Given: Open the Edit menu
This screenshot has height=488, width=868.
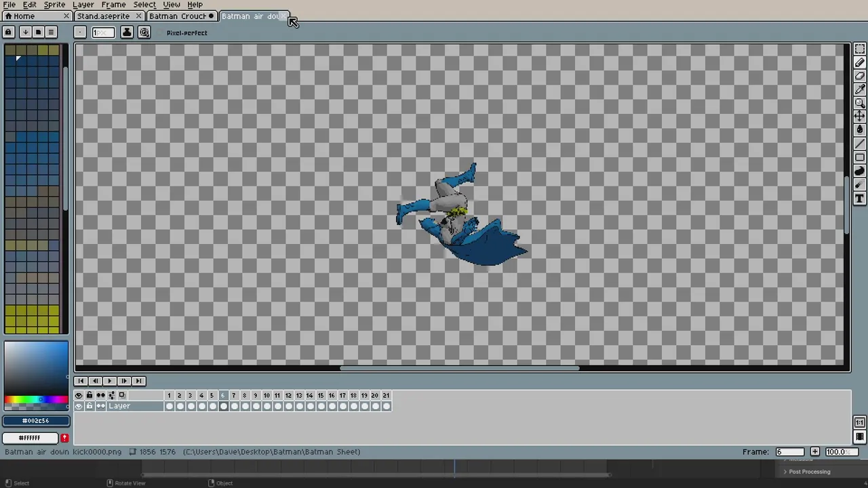Looking at the screenshot, I should [x=30, y=5].
